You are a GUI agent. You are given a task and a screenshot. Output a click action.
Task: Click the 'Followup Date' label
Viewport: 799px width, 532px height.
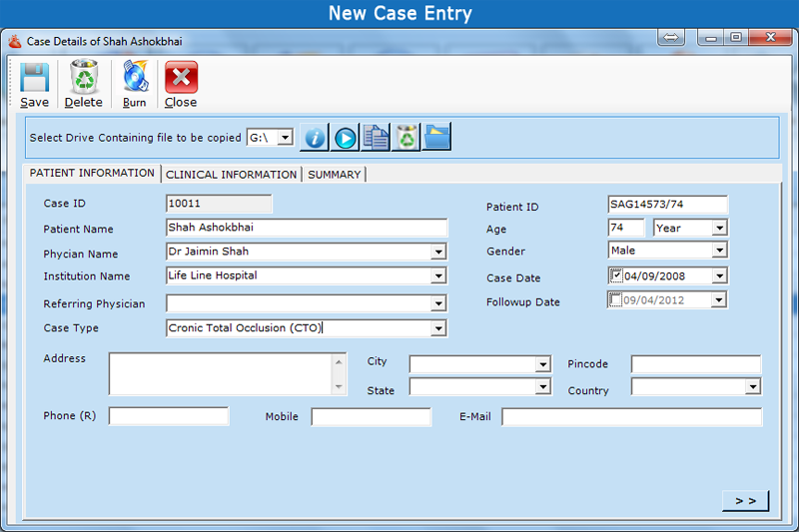click(522, 302)
